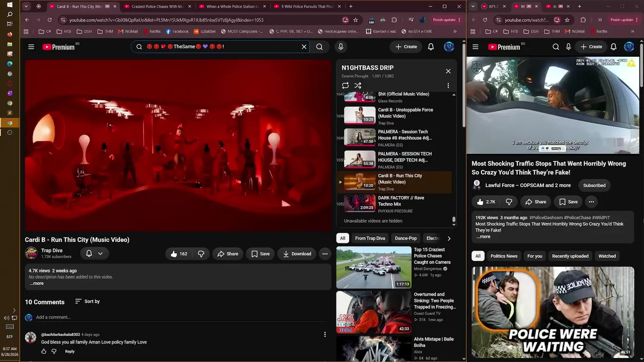The width and height of the screenshot is (644, 362).
Task: Open Extensions puzzle icon in left browser window
Action: [394, 20]
